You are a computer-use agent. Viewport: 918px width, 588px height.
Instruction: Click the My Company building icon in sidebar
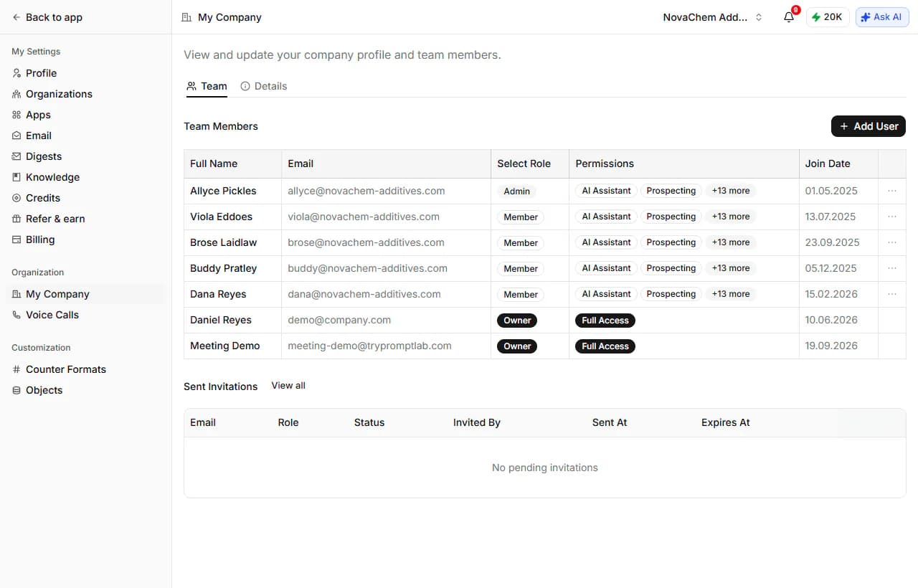point(16,294)
